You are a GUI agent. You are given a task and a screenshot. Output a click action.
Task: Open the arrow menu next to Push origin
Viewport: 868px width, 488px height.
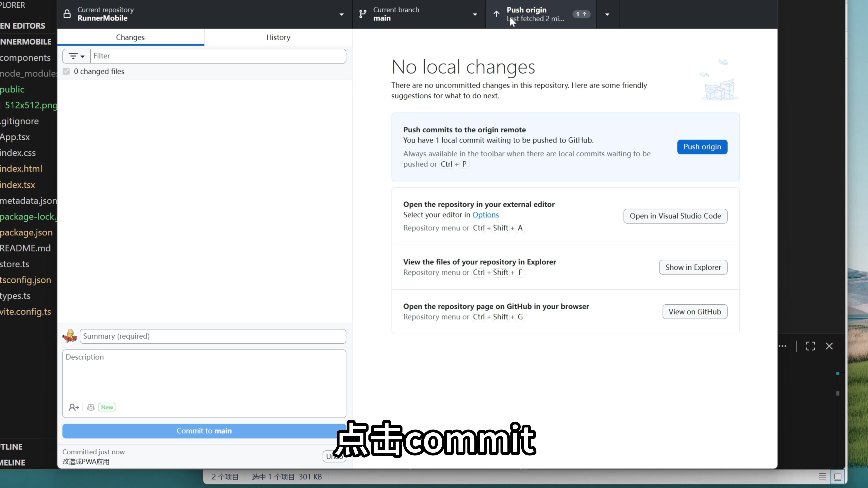(x=607, y=14)
